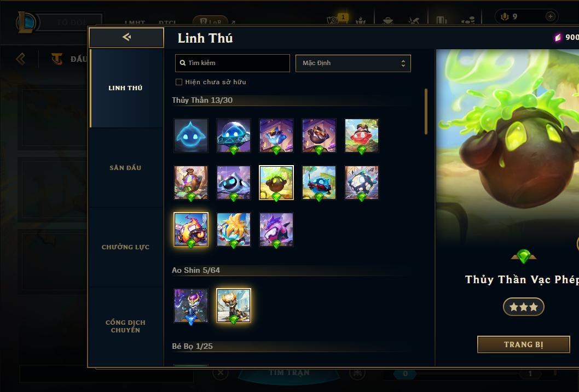Select the flaming yellow River Sprite icon
This screenshot has height=392, width=579.
(191, 230)
